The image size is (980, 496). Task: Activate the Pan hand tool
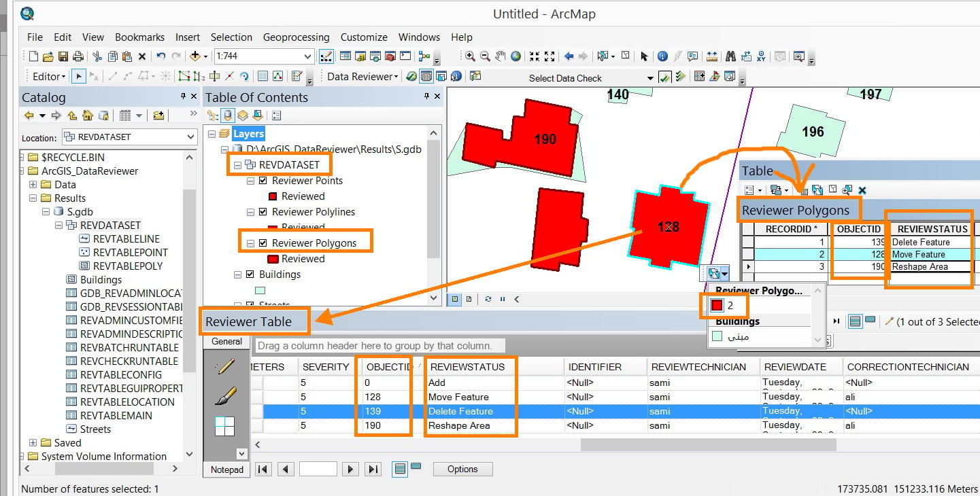(501, 56)
